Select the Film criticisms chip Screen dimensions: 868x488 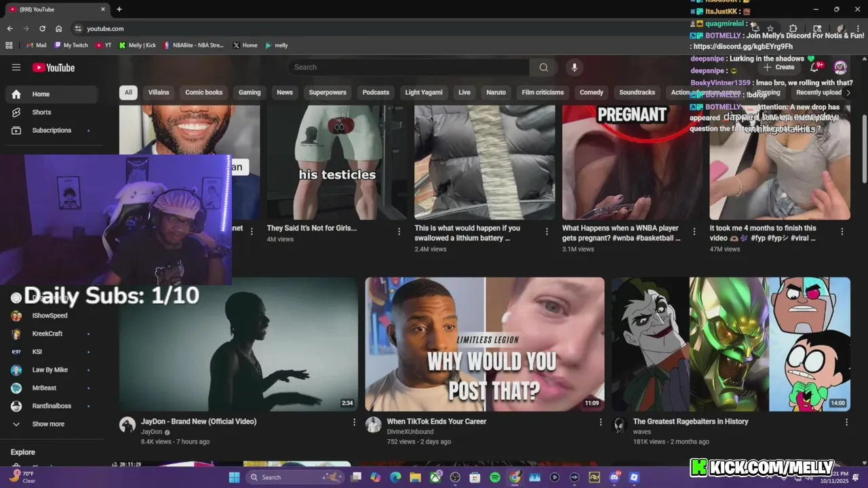[542, 92]
